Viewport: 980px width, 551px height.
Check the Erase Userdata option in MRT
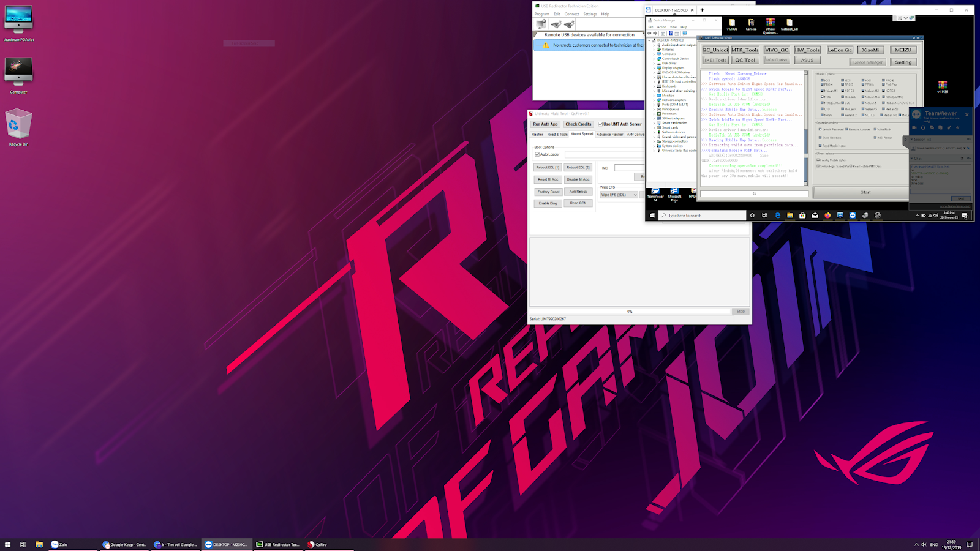coord(820,138)
